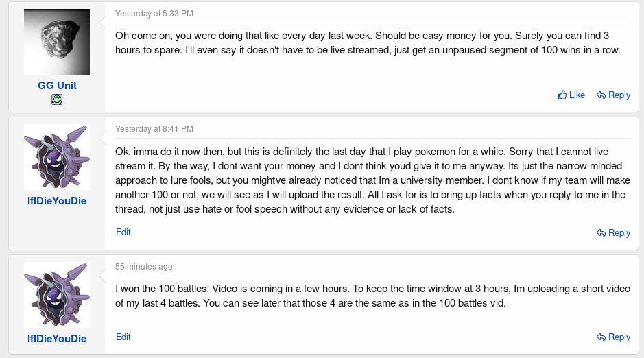Click the 'Sorry that I cannot live stream' message body
This screenshot has width=644, height=358.
click(x=372, y=180)
